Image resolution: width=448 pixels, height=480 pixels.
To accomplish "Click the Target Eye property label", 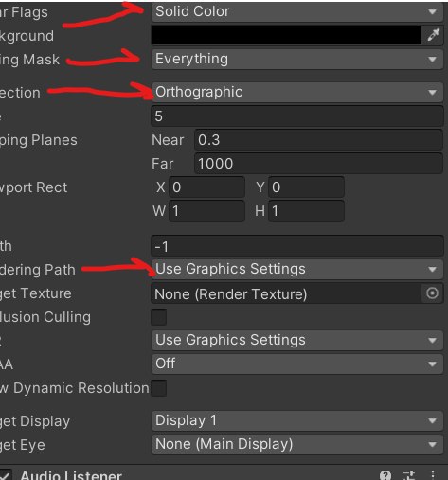I will 23,445.
